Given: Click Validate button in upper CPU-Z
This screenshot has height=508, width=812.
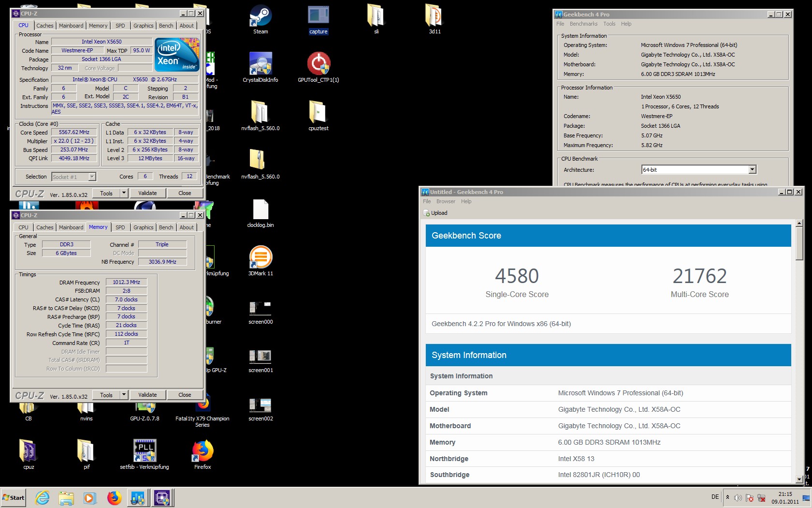Looking at the screenshot, I should click(147, 193).
